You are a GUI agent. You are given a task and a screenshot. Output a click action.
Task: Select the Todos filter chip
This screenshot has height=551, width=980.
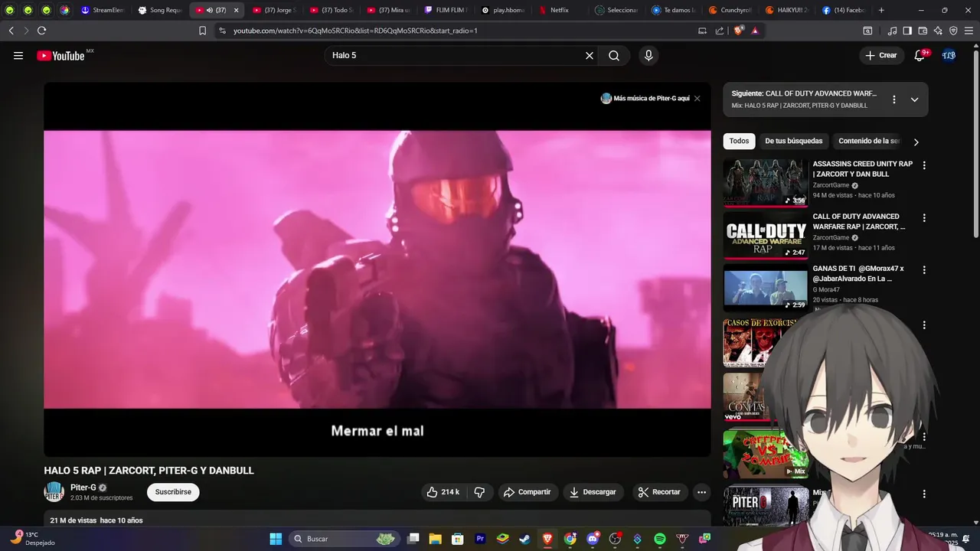[739, 141]
